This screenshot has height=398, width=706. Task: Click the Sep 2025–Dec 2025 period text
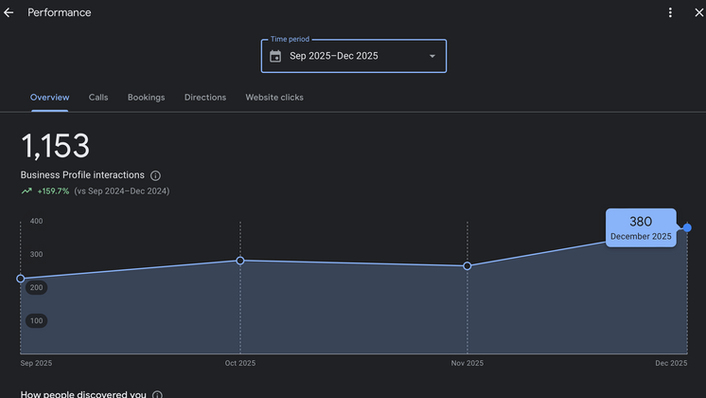pos(334,56)
